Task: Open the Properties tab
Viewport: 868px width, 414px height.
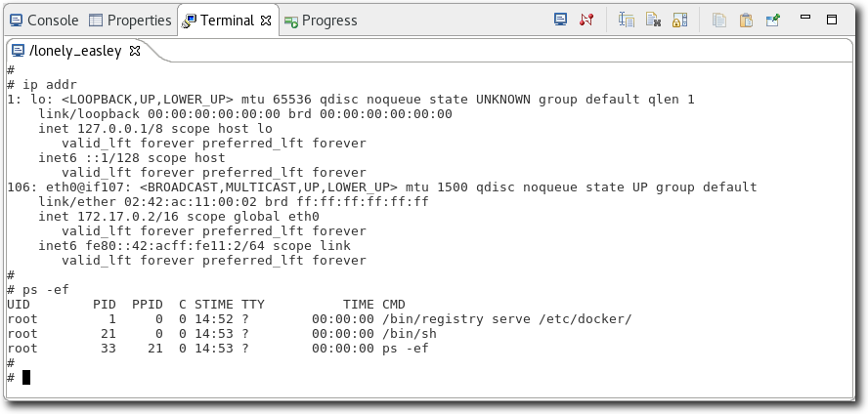Action: (130, 21)
